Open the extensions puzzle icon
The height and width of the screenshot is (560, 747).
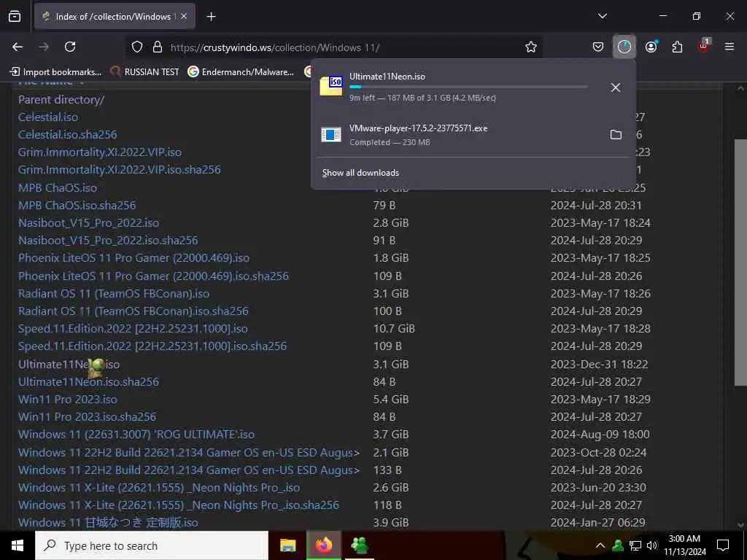[x=677, y=47]
